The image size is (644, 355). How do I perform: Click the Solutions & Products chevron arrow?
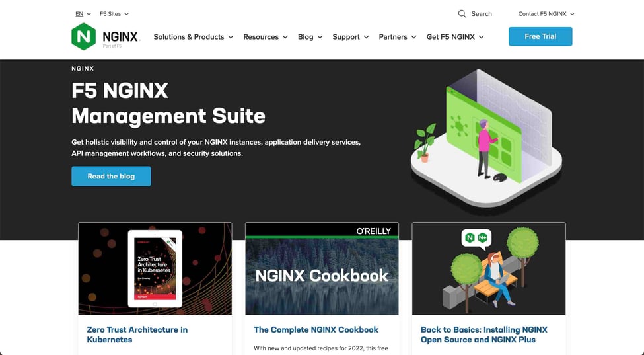pos(231,37)
